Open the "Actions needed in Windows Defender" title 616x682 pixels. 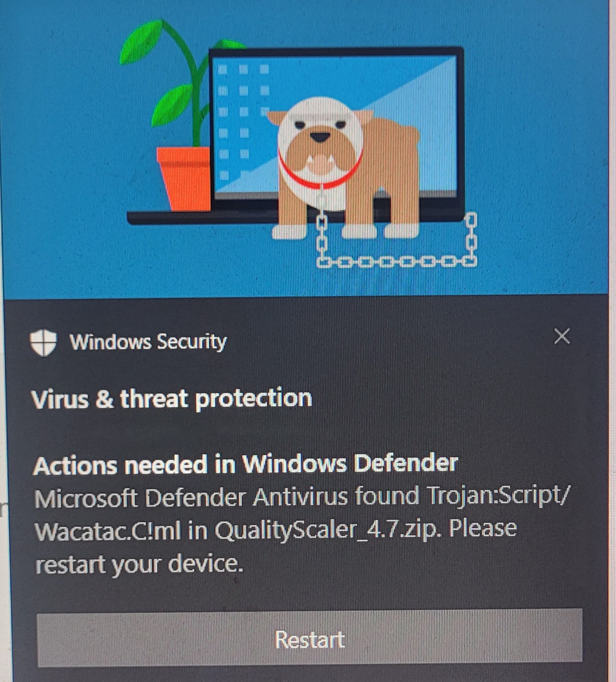click(245, 464)
